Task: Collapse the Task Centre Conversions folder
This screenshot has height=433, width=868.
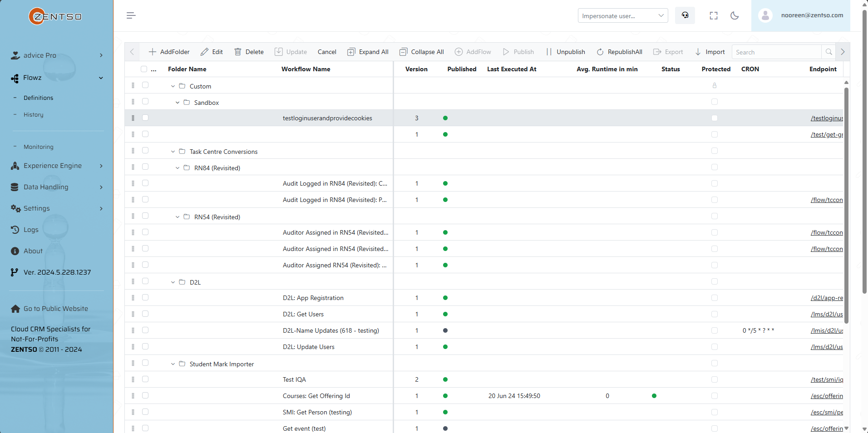Action: [173, 152]
